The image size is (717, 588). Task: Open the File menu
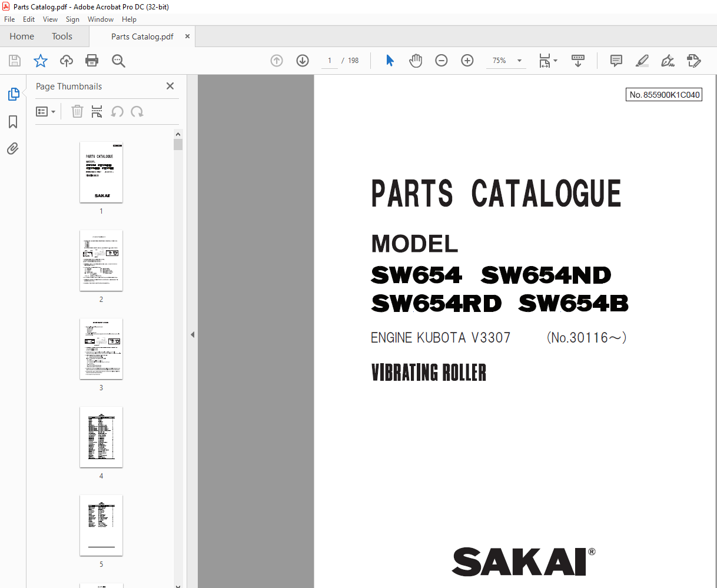(9, 19)
